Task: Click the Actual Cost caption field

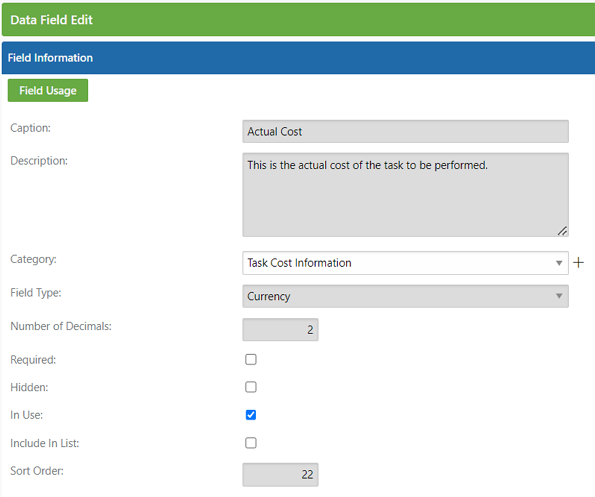Action: (x=405, y=131)
